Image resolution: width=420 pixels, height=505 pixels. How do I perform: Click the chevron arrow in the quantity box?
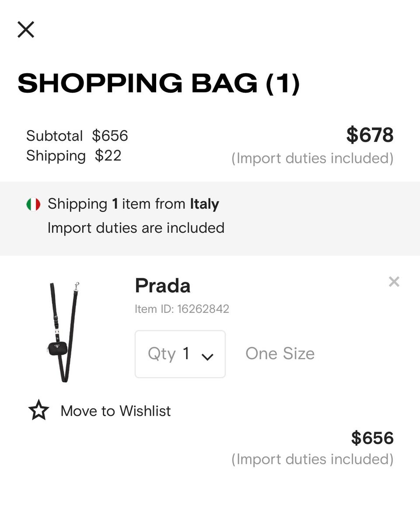click(x=207, y=356)
